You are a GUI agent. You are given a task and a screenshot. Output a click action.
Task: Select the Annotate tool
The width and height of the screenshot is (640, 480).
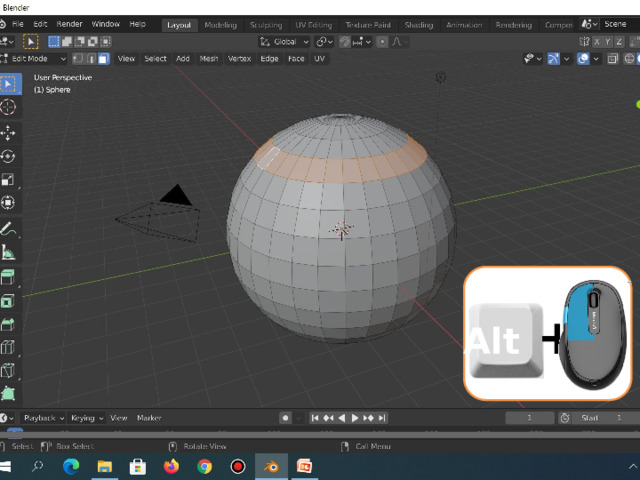[x=8, y=229]
